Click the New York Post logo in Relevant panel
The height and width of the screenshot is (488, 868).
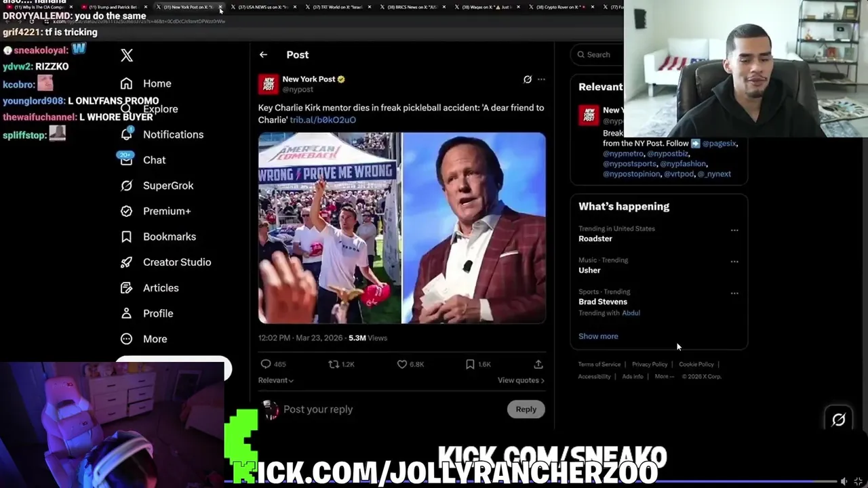pos(589,115)
